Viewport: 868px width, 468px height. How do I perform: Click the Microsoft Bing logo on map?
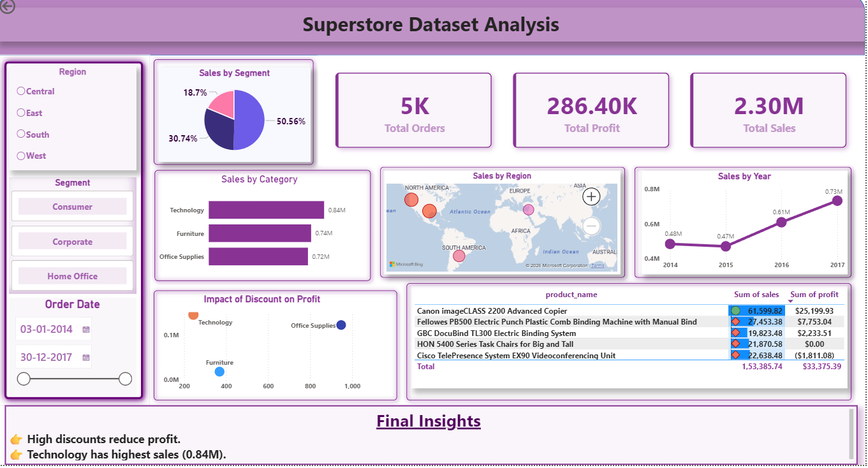click(406, 264)
